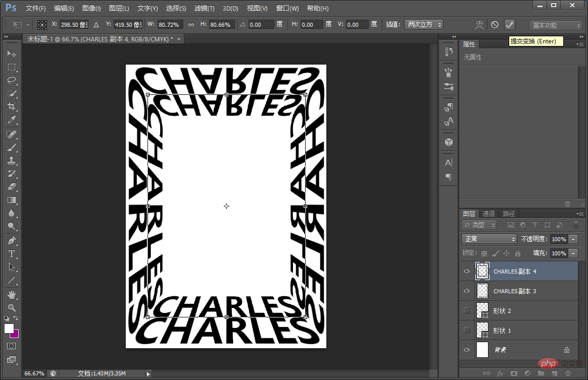
Task: Select the Rectangular Marquee tool
Action: [12, 67]
